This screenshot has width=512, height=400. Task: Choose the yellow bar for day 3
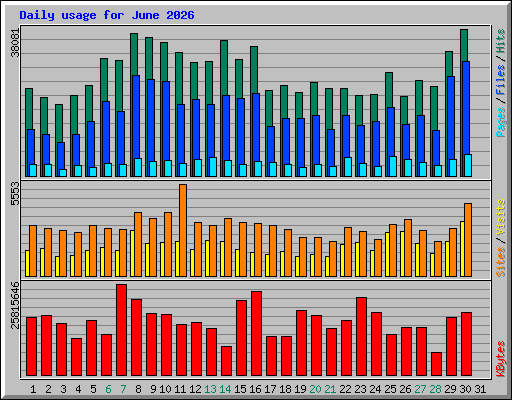coord(57,266)
